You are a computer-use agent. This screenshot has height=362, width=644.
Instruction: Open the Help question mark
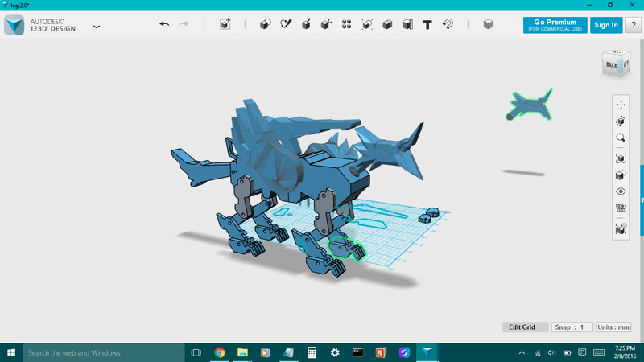click(x=634, y=25)
